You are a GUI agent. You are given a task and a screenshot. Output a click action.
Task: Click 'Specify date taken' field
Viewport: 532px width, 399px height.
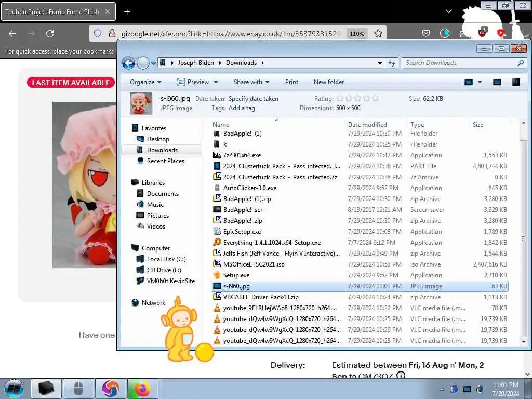[x=253, y=99]
